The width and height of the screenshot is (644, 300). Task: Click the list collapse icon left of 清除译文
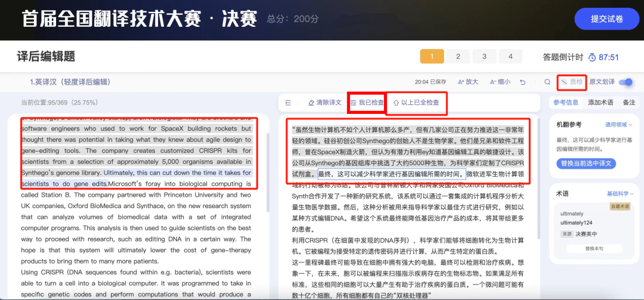pyautogui.click(x=288, y=103)
